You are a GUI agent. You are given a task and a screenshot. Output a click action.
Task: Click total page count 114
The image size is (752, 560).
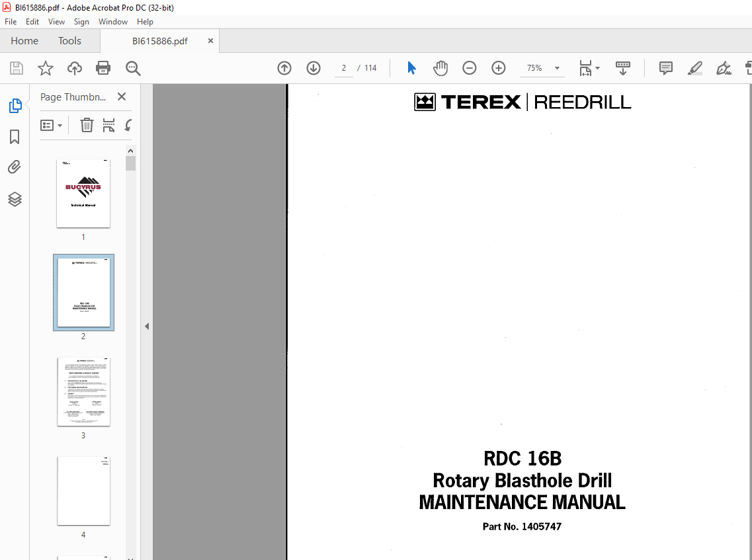[x=370, y=68]
